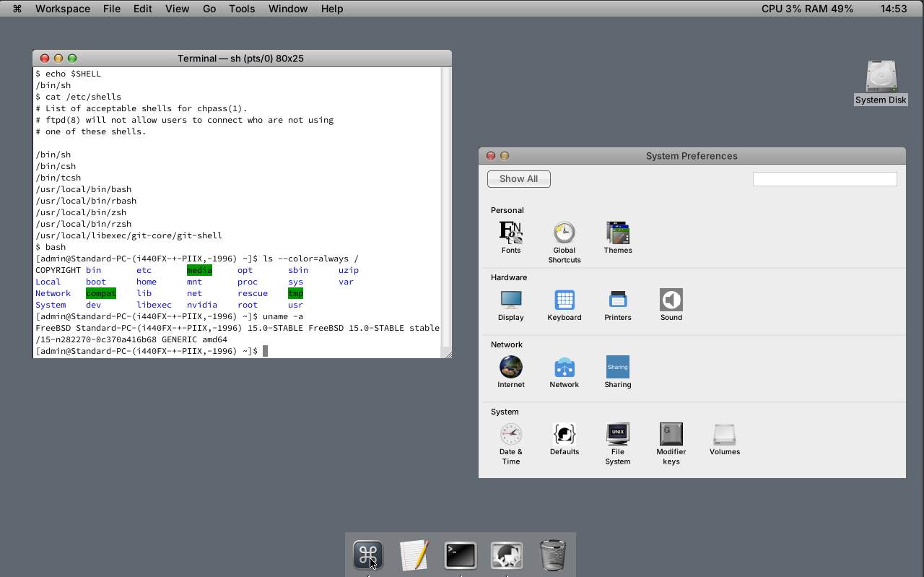The width and height of the screenshot is (924, 577).
Task: Open the Keyboard preferences icon
Action: tap(564, 300)
